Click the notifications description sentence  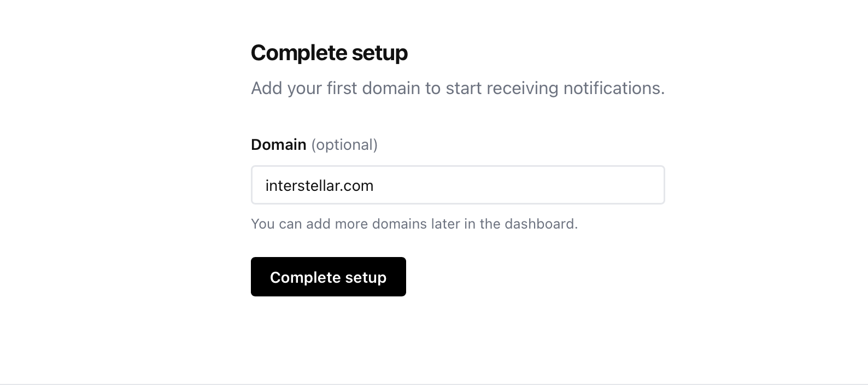click(x=458, y=87)
